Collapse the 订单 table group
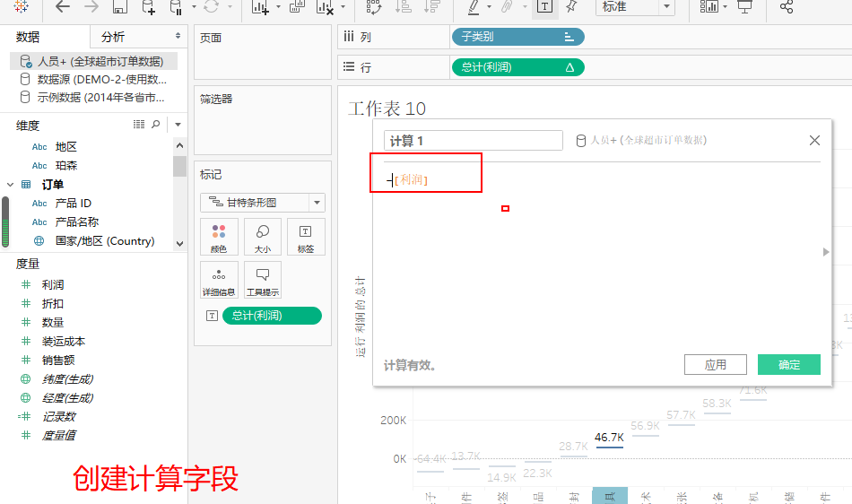The width and height of the screenshot is (852, 504). click(11, 185)
